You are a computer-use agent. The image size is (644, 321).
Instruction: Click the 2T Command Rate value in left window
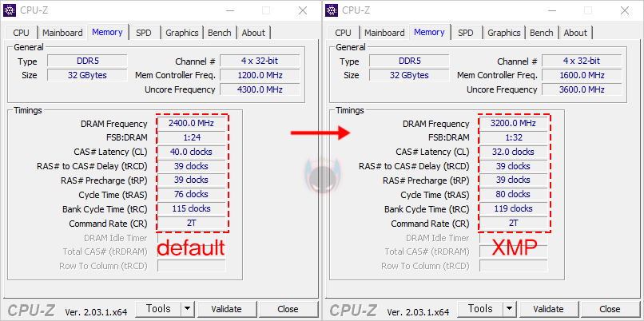(x=192, y=223)
